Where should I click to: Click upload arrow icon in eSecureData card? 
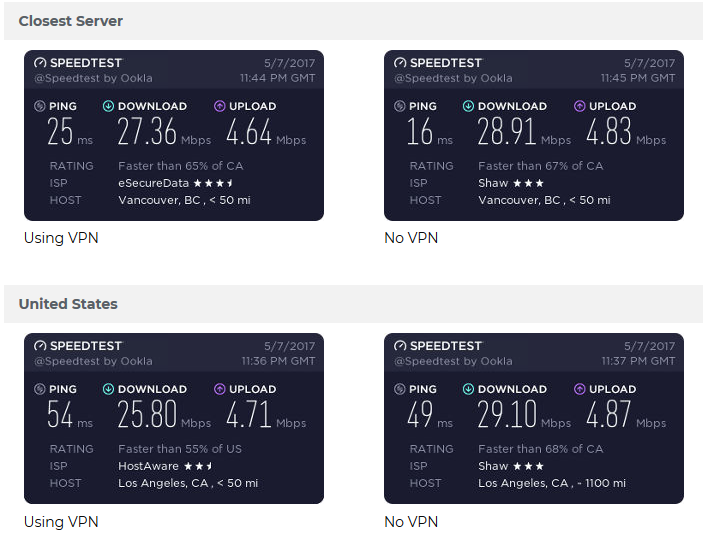click(219, 106)
